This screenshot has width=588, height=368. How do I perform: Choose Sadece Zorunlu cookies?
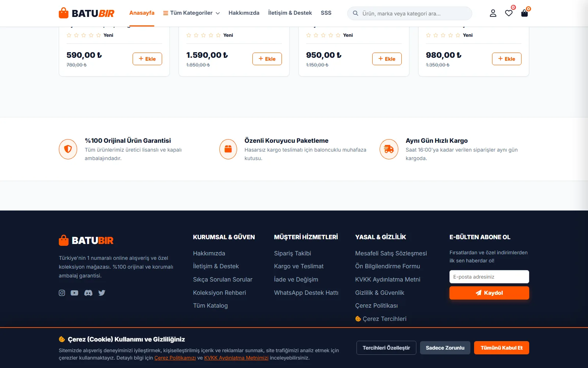445,348
